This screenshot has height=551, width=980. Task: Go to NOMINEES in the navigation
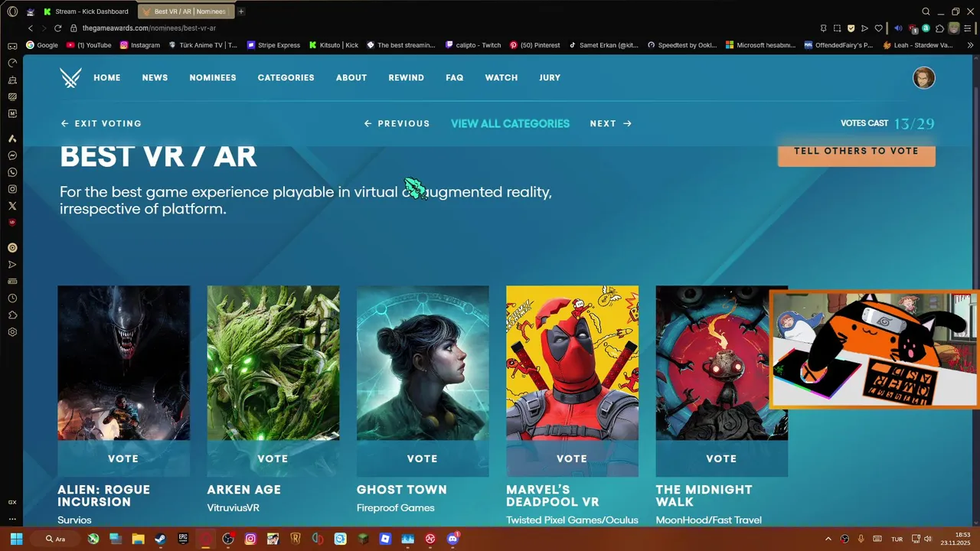point(213,78)
